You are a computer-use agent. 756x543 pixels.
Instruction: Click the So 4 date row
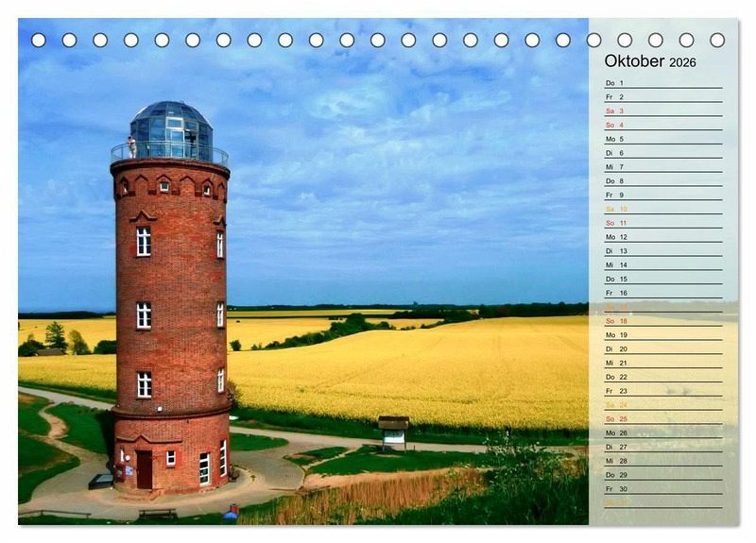coord(662,125)
